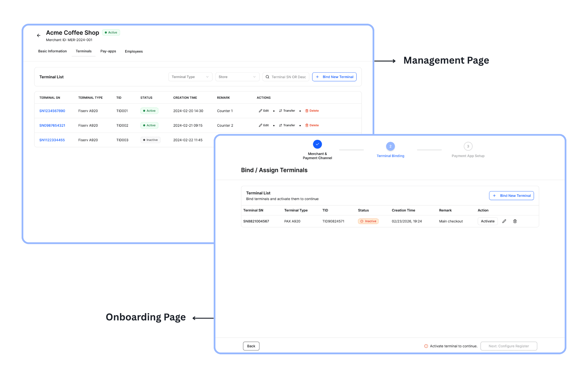The width and height of the screenshot is (588, 378).
Task: Go back using the arrow beside Acme Coffee Shop
Action: (38, 35)
